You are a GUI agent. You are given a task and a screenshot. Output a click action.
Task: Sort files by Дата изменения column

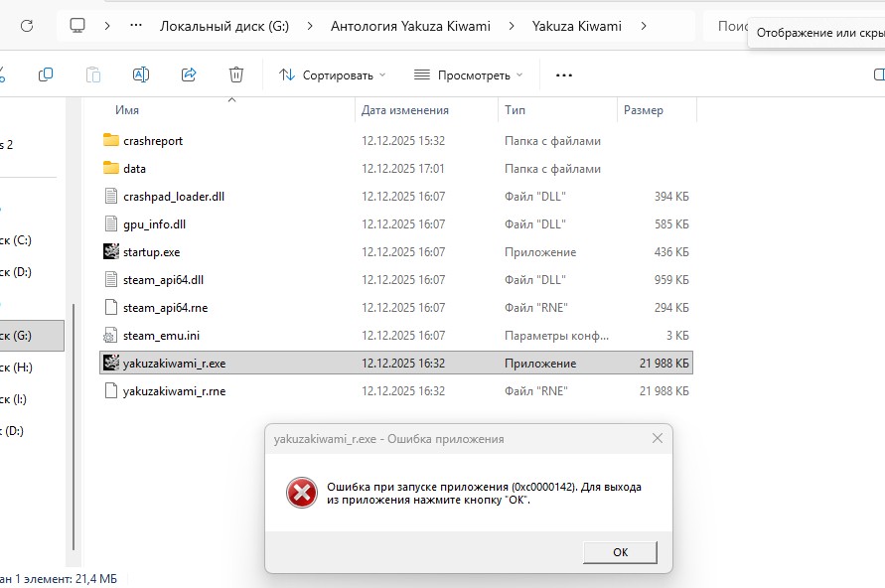[x=404, y=110]
